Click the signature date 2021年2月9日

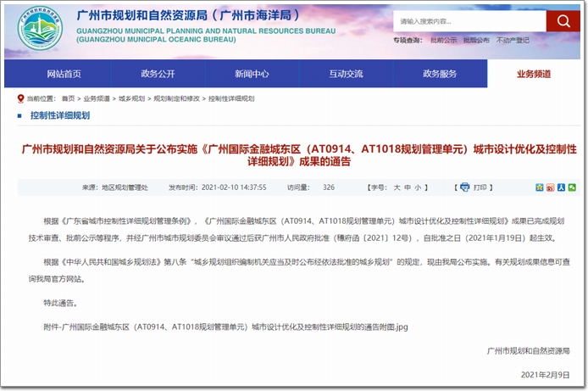[x=546, y=375]
